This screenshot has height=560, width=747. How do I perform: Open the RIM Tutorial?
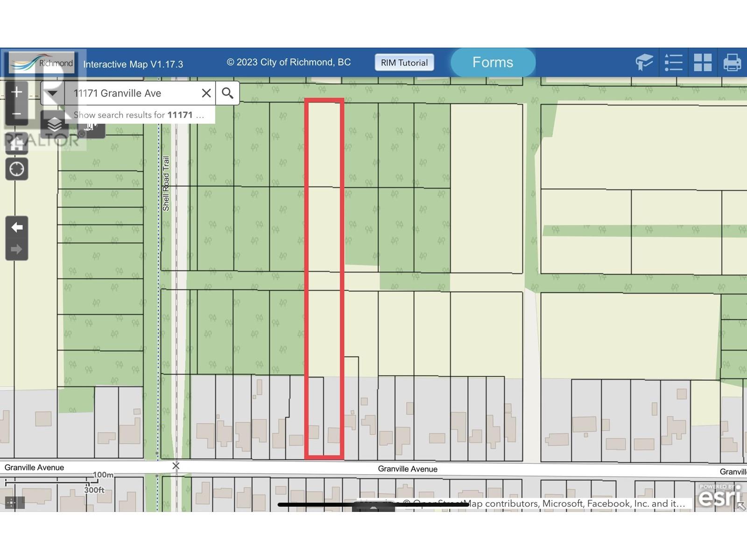tap(404, 63)
